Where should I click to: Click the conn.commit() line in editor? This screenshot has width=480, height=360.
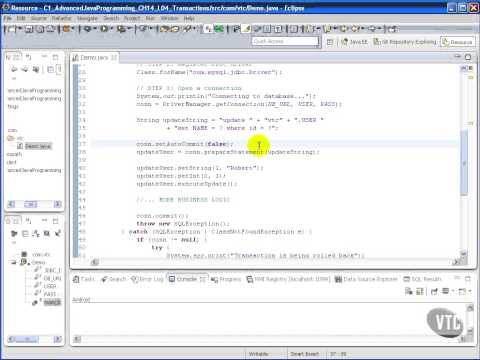tap(162, 216)
